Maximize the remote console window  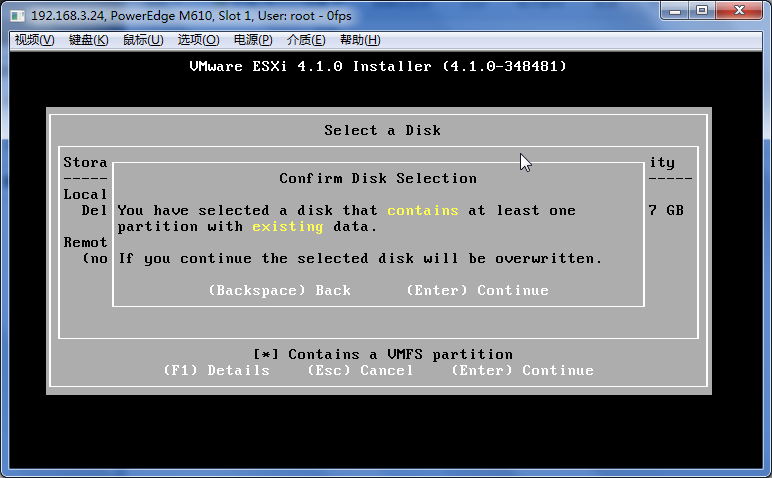[702, 11]
